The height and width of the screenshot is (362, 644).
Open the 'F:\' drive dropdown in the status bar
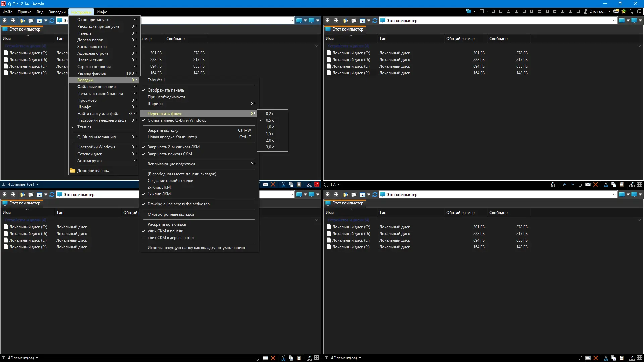(x=339, y=184)
